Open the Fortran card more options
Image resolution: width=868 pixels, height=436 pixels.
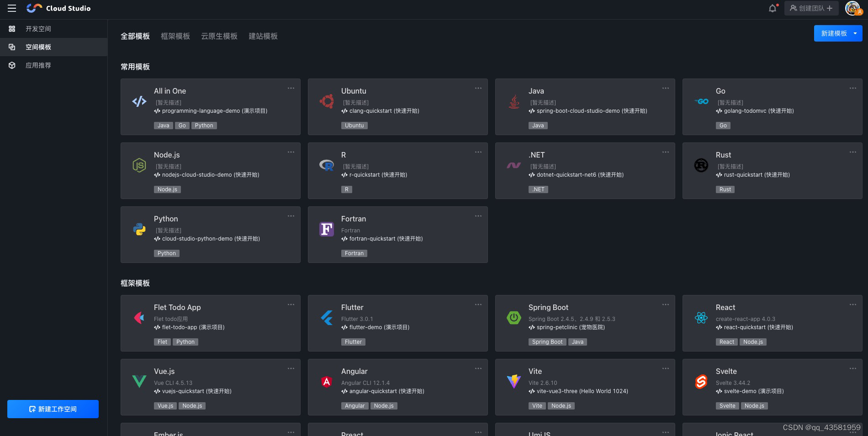pos(478,216)
